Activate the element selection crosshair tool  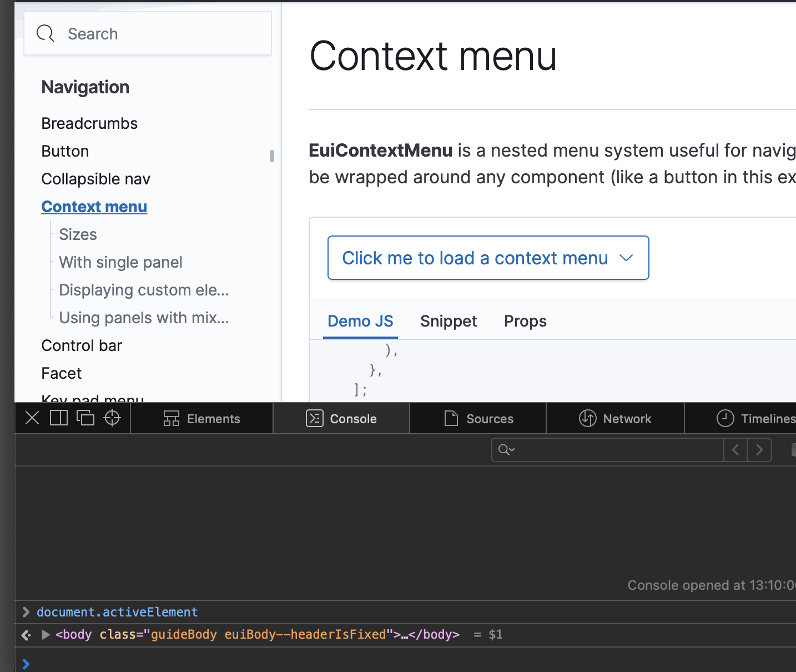(112, 418)
